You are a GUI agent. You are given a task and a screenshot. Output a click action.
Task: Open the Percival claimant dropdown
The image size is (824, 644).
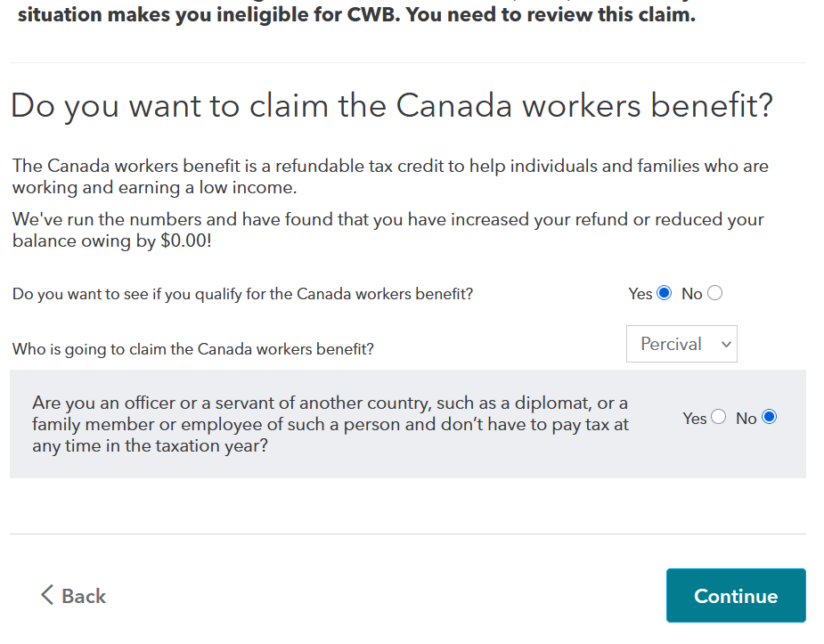coord(681,344)
